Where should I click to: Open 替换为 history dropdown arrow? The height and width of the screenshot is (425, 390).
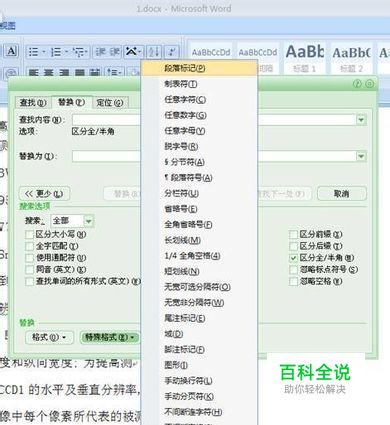[361, 156]
